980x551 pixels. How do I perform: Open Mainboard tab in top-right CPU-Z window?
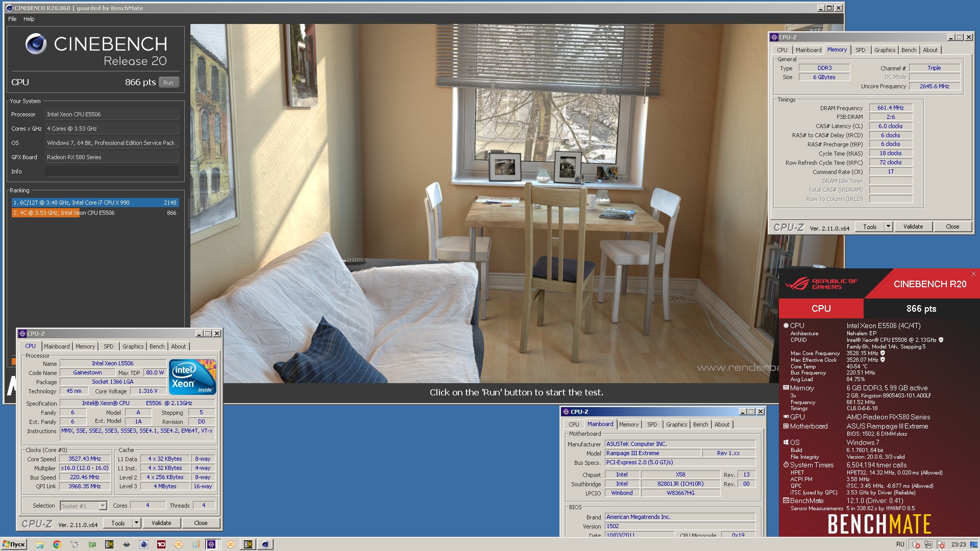click(x=808, y=50)
